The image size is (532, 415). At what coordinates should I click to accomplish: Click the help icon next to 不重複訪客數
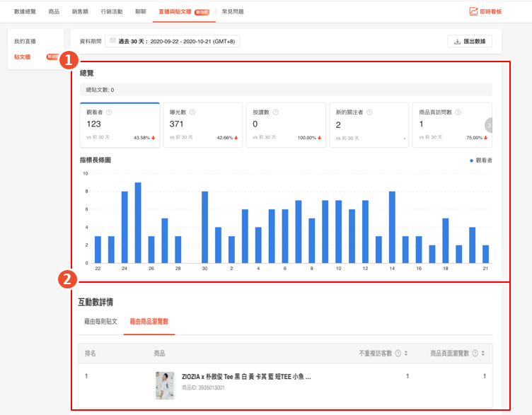point(398,353)
